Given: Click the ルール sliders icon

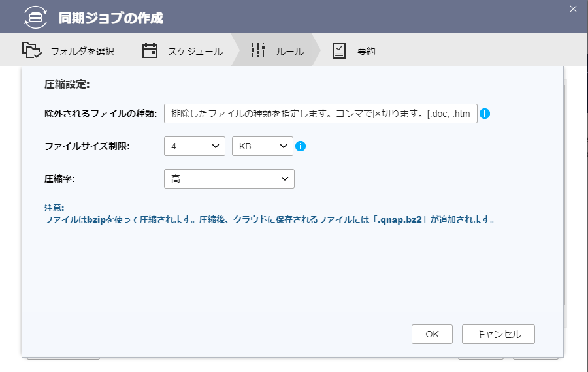Looking at the screenshot, I should 258,51.
